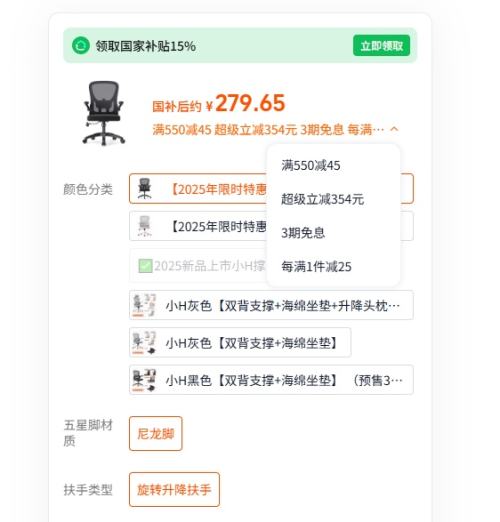Choose 旋转升降扶手 armrest type

coord(174,489)
